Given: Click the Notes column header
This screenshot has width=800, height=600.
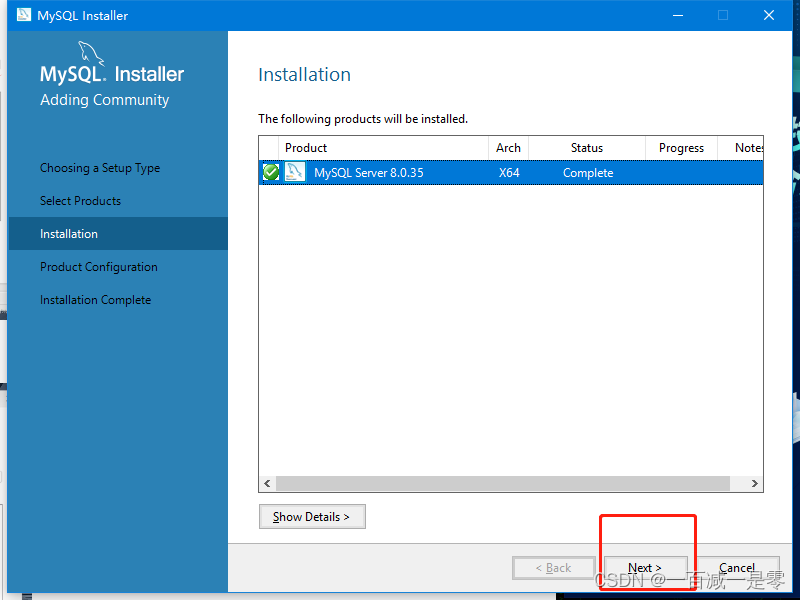Looking at the screenshot, I should [741, 148].
